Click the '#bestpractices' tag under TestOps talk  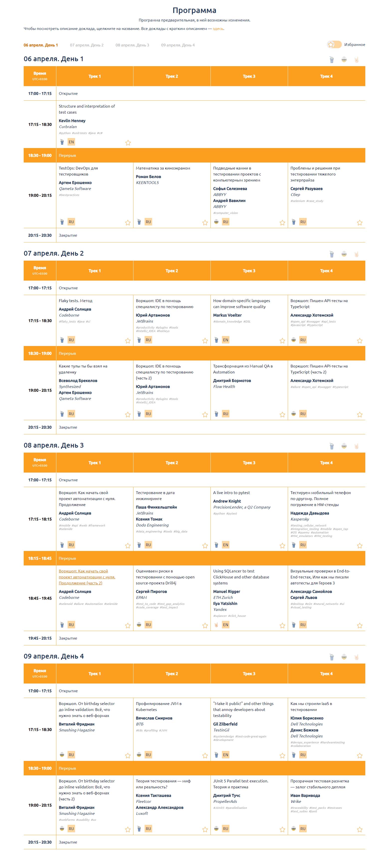pos(69,195)
